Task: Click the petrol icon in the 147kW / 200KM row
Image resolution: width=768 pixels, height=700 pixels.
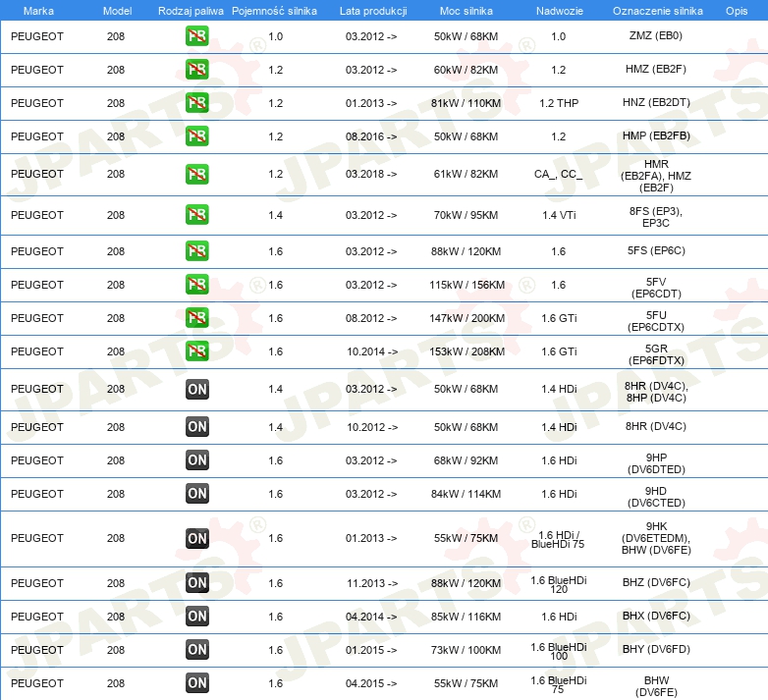Action: point(196,318)
